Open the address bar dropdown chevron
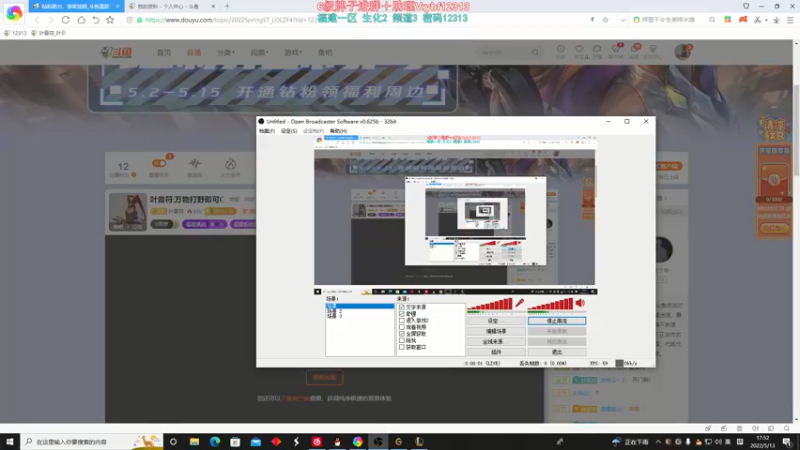The height and width of the screenshot is (450, 800). (622, 20)
